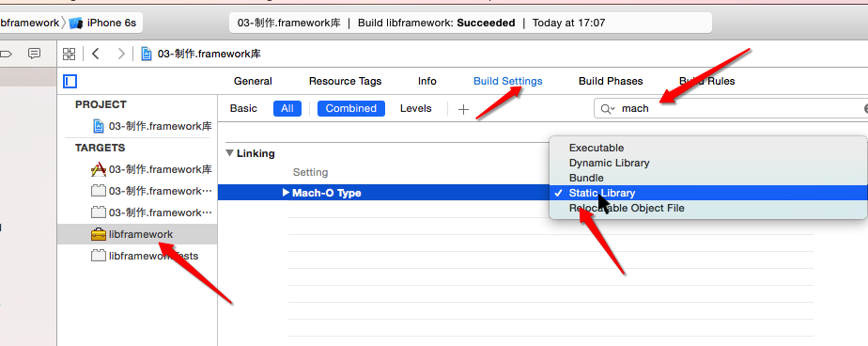
Task: Switch to Levels view
Action: pyautogui.click(x=416, y=109)
